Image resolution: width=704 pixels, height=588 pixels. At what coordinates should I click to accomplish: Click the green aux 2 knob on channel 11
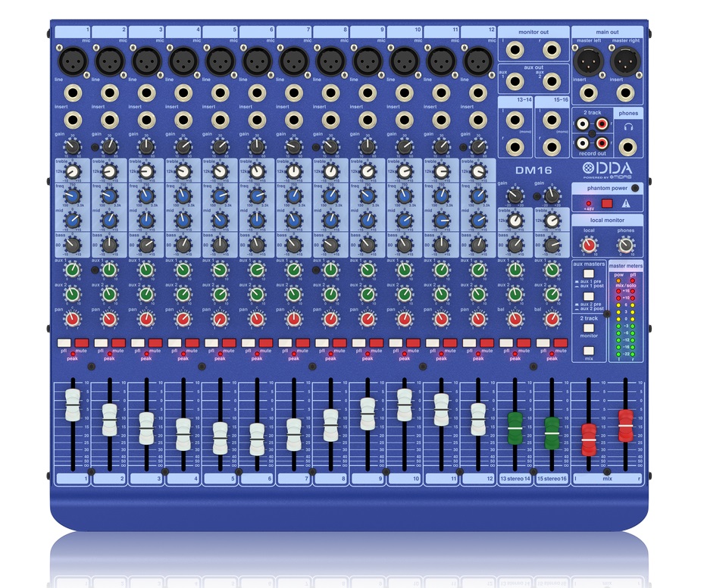(x=441, y=295)
